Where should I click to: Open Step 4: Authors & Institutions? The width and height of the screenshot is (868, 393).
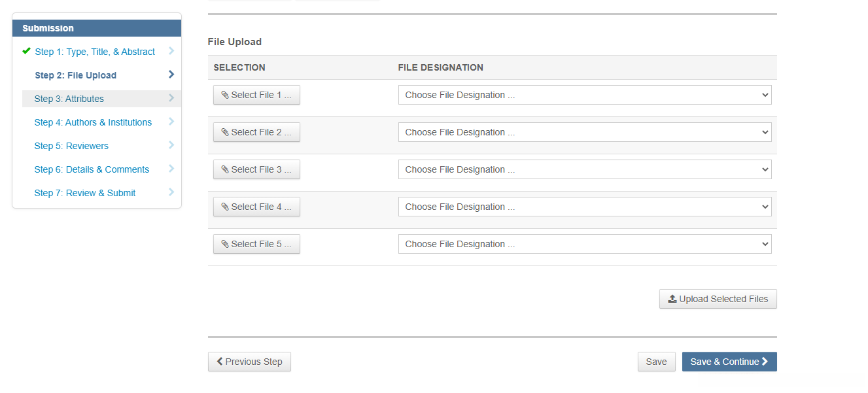tap(93, 122)
